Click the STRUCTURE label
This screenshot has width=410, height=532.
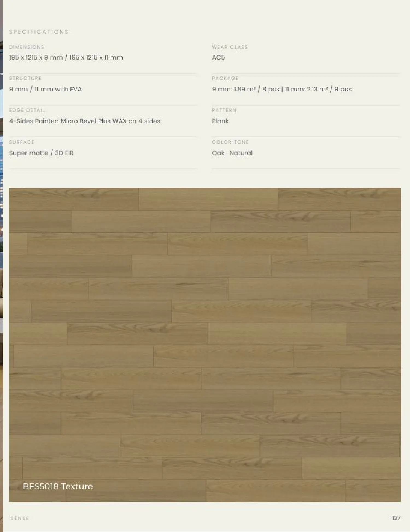tap(25, 79)
